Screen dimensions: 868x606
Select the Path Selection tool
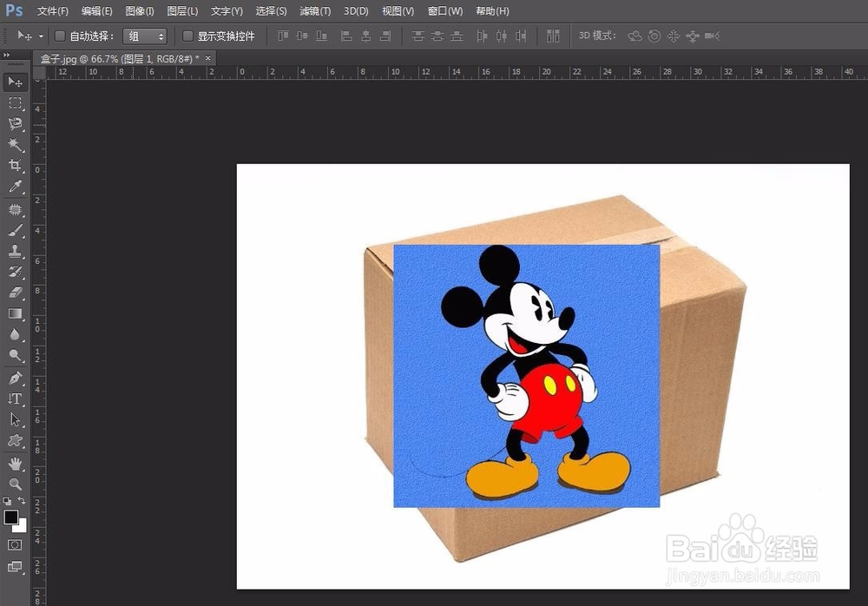[x=15, y=420]
